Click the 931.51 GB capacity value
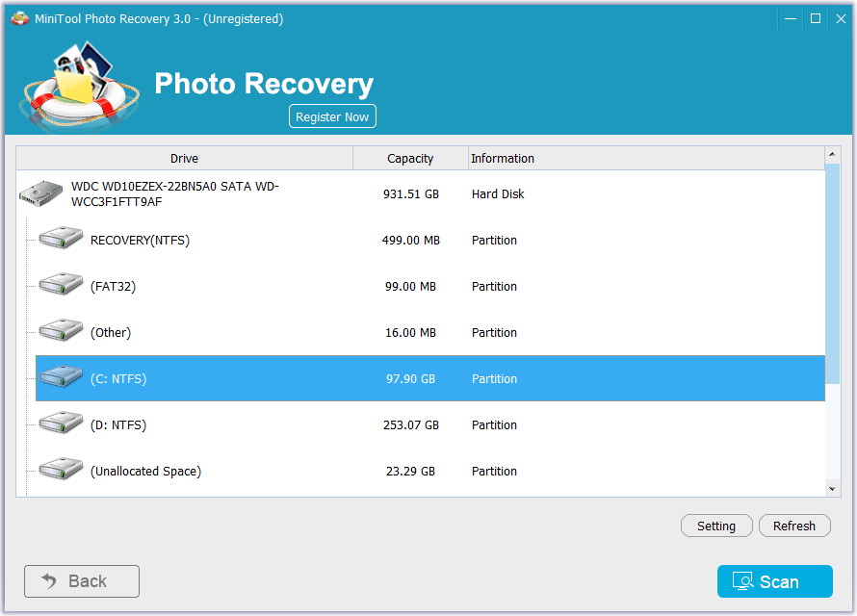Screen dimensions: 857x616 click(x=411, y=193)
